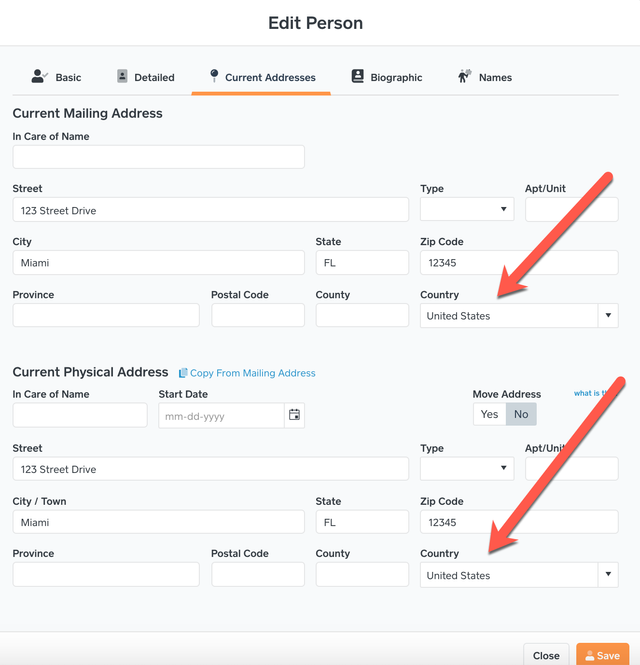Click the mailing address In Care of Name field
This screenshot has height=665, width=640.
tap(159, 157)
